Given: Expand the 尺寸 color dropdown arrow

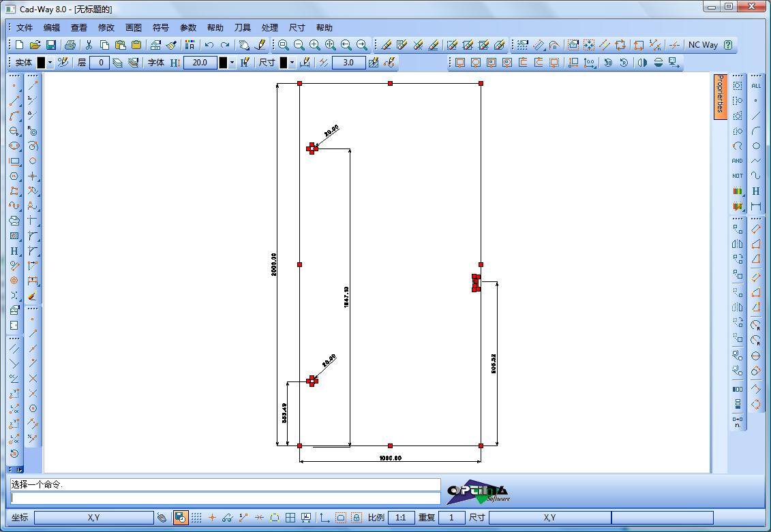Looking at the screenshot, I should point(292,63).
